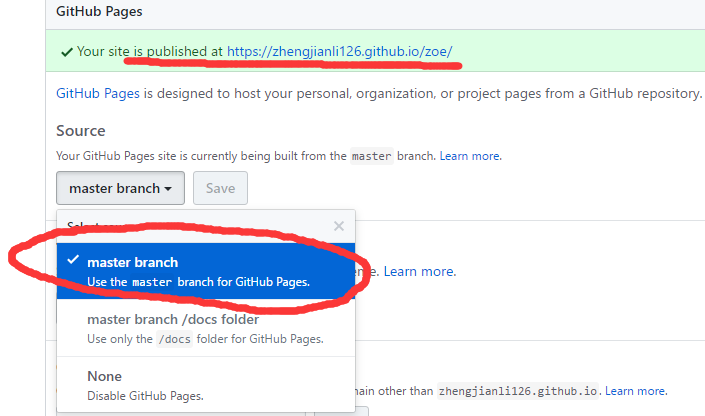Open Learn more link after zhengjianli126.github.io
The image size is (705, 416).
[x=636, y=390]
